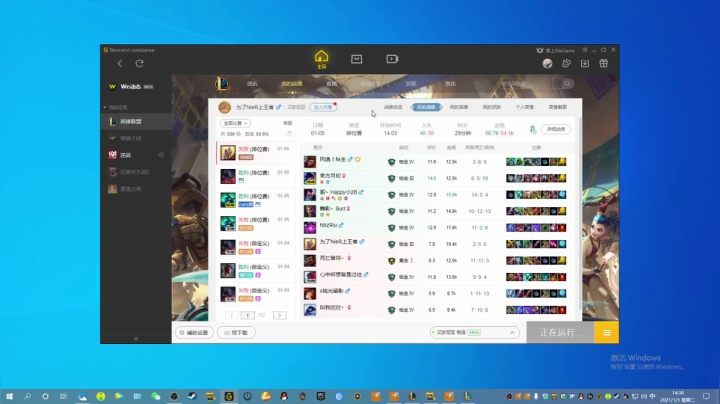720x404 pixels.
Task: Open the help question mark icon
Action: click(289, 134)
